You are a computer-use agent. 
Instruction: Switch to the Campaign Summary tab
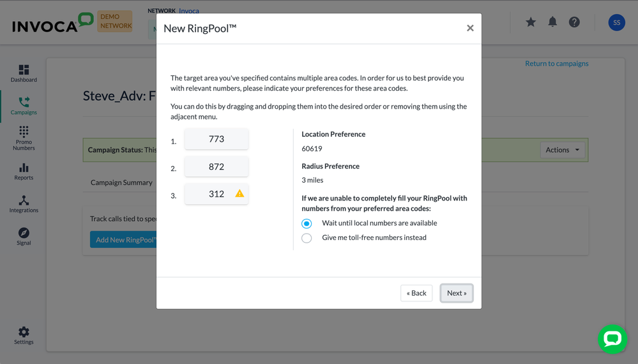pos(121,183)
